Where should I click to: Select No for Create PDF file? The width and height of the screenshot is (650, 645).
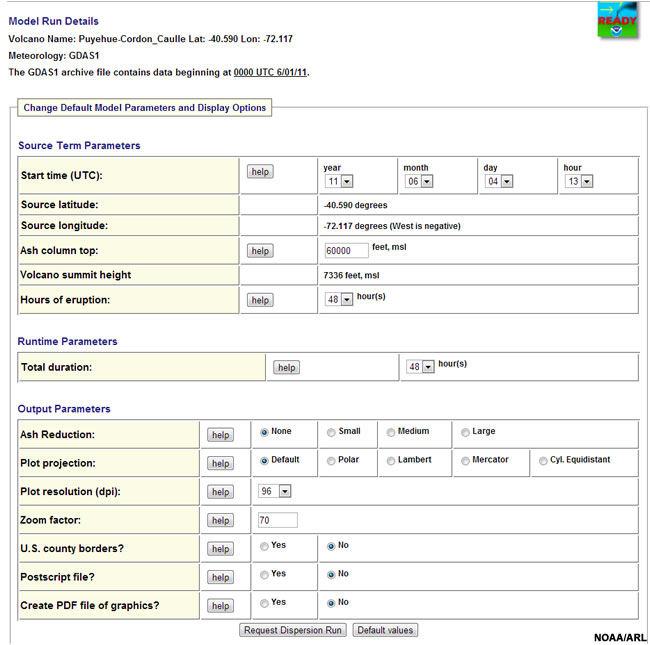331,604
